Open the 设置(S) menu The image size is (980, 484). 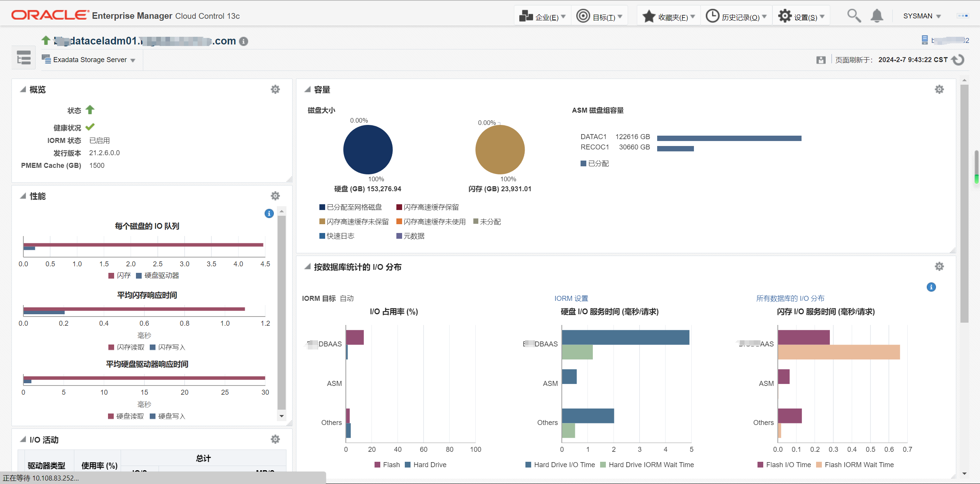801,16
